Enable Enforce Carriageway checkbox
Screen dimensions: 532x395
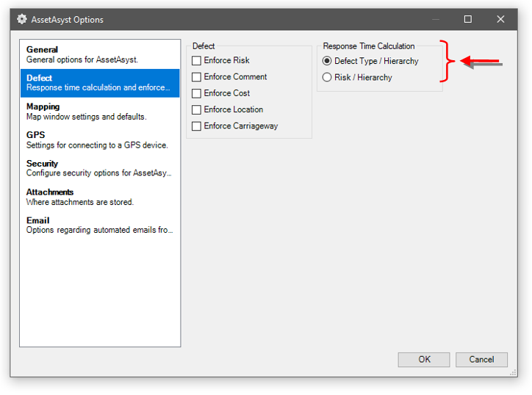pos(197,126)
